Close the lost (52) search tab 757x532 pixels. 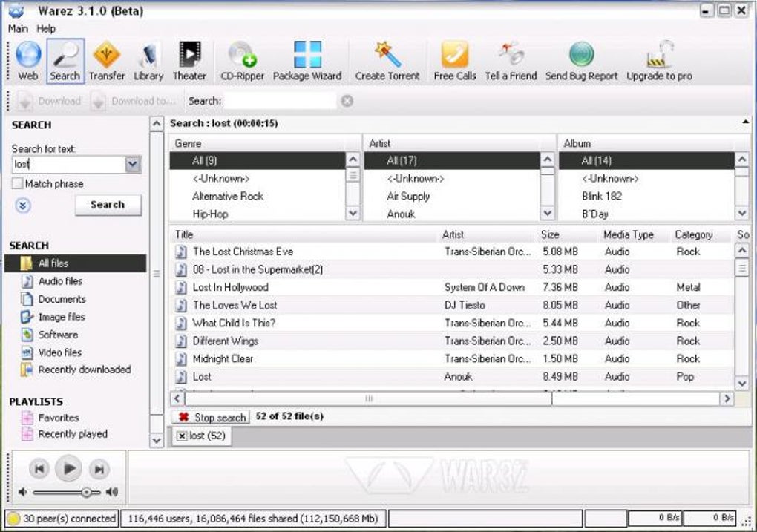182,436
